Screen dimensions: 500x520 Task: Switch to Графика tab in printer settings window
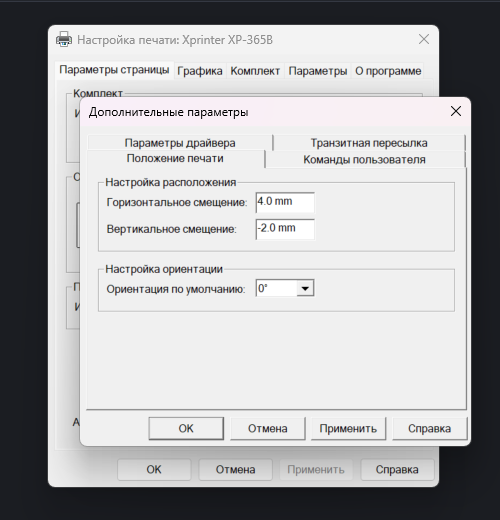200,71
